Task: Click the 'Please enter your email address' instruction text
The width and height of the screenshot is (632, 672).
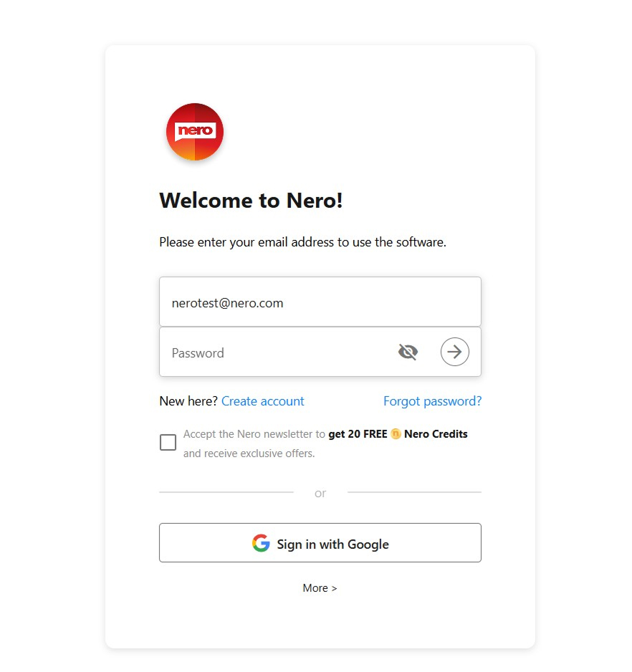Action: (x=302, y=242)
